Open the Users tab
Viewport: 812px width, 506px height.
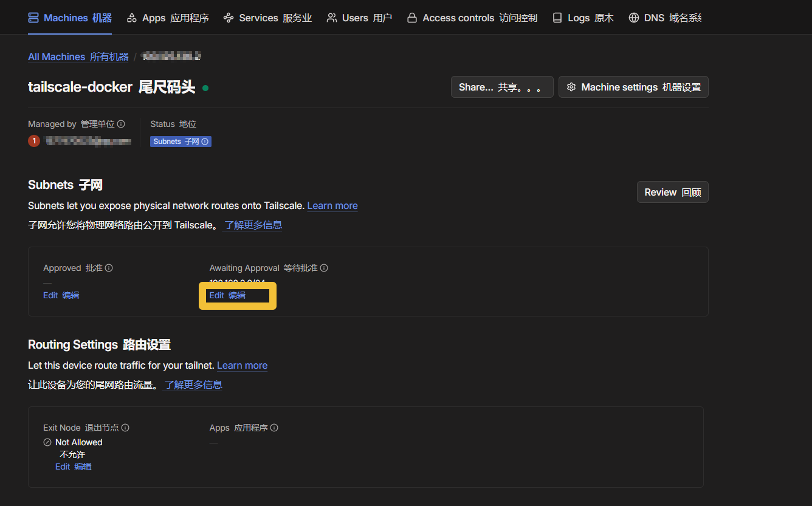click(359, 18)
